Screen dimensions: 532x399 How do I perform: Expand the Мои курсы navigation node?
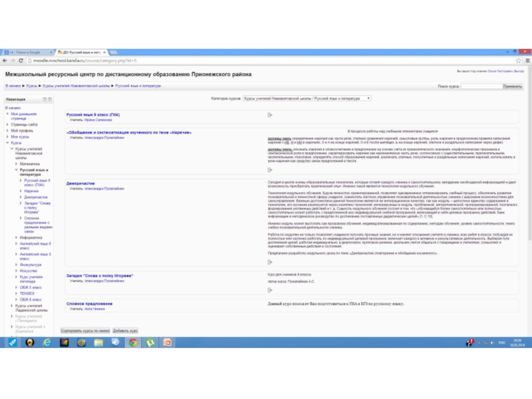[x=7, y=137]
